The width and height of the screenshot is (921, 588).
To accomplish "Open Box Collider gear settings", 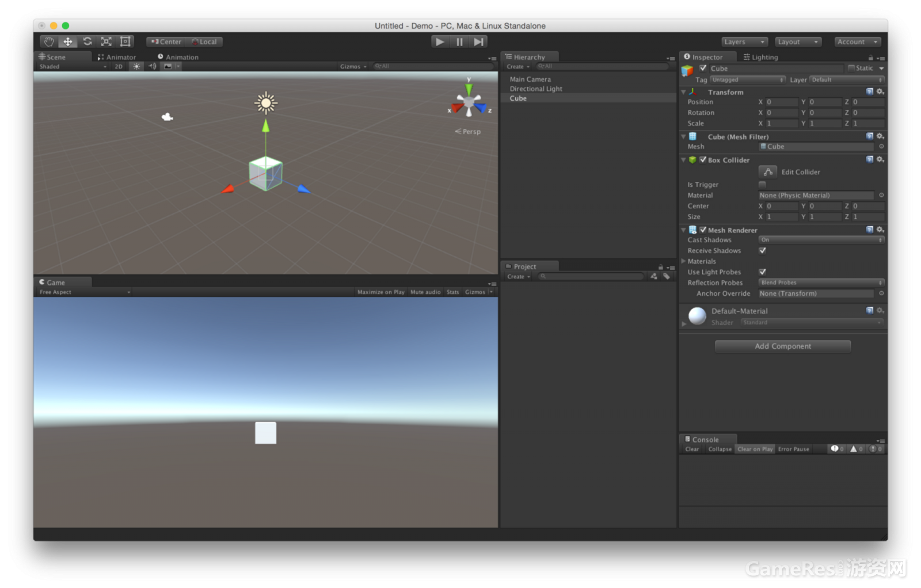I will pyautogui.click(x=880, y=159).
